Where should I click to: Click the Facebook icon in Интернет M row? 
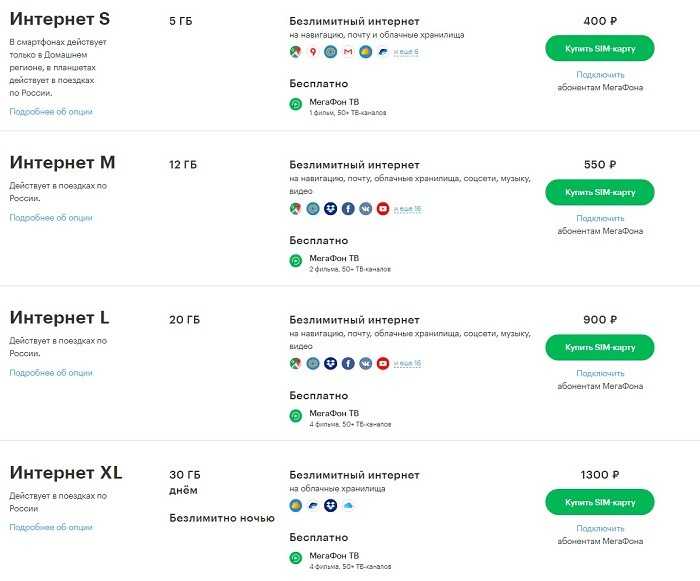tap(348, 209)
